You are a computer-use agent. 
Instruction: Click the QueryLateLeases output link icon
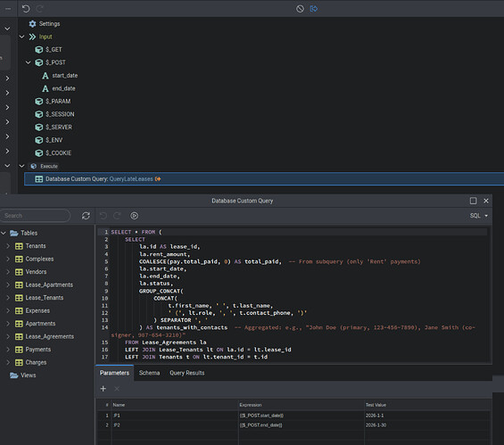click(158, 179)
